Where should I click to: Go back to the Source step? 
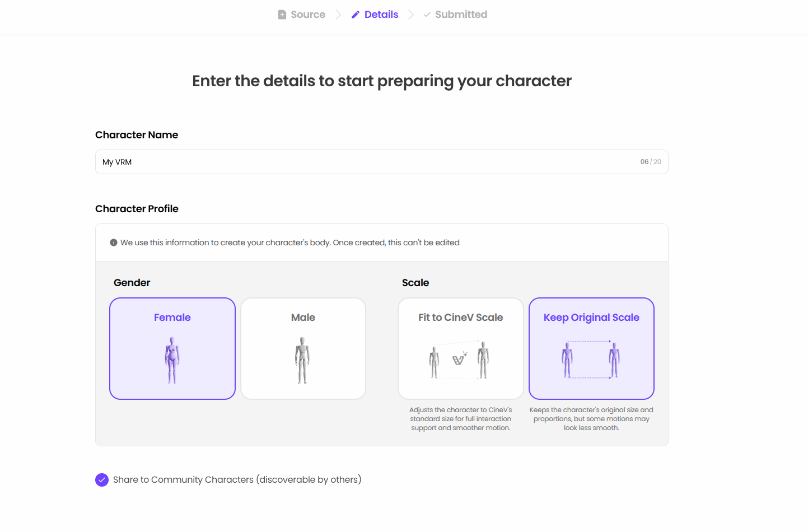click(x=308, y=15)
